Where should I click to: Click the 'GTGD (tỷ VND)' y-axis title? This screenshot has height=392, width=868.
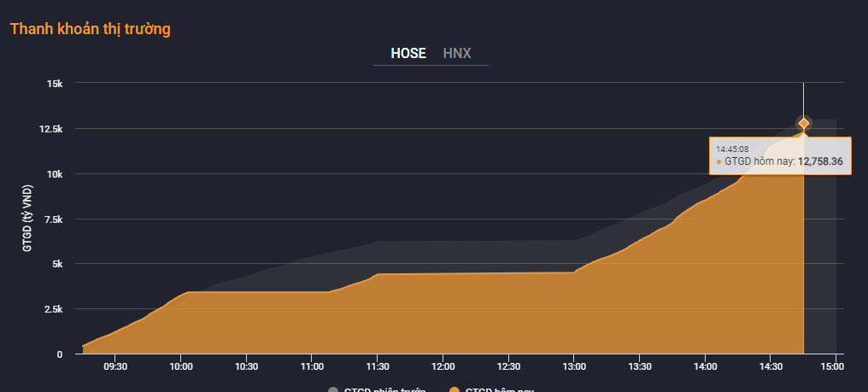point(27,218)
